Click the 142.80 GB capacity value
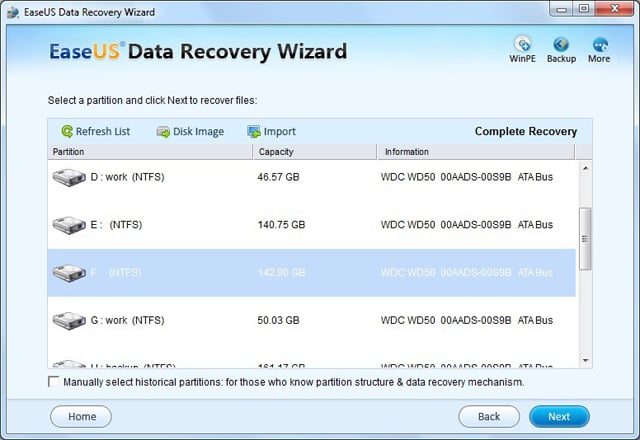This screenshot has width=640, height=440. pyautogui.click(x=281, y=273)
